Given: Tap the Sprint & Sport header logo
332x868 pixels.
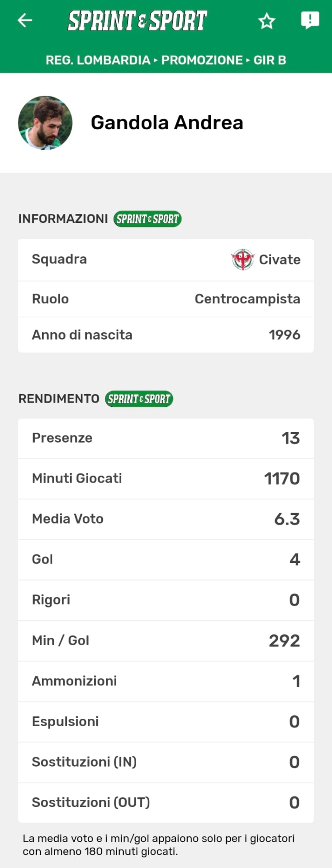Looking at the screenshot, I should point(137,21).
